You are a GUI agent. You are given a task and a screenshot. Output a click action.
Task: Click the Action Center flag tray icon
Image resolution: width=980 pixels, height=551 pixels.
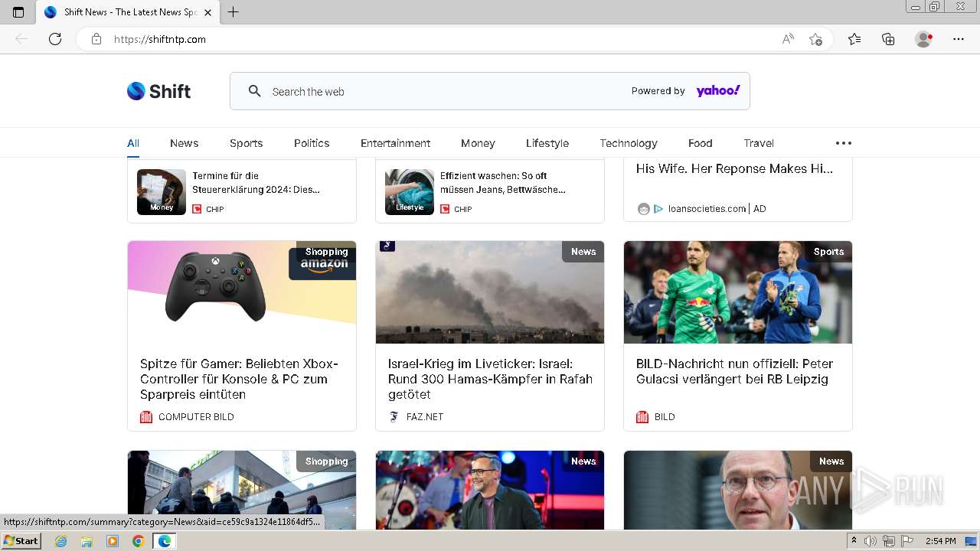pos(907,541)
